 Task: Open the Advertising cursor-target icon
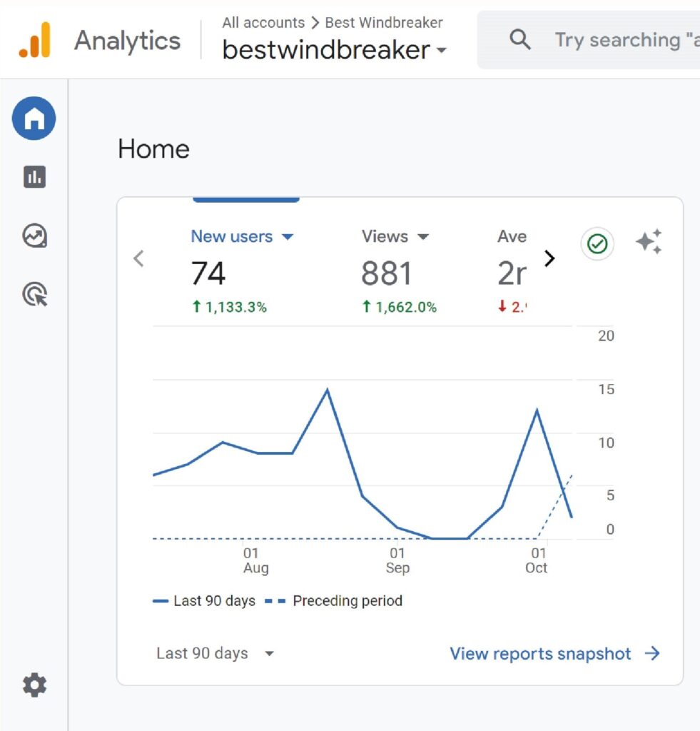pos(35,295)
